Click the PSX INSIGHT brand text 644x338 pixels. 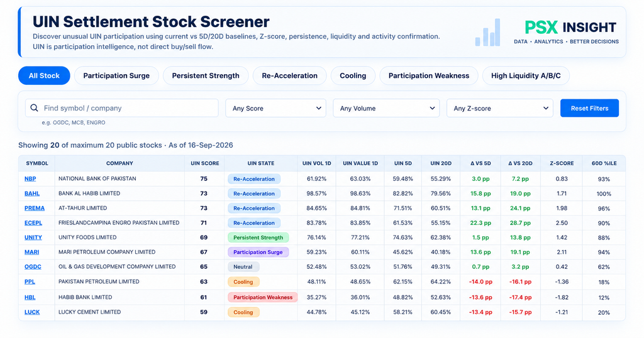click(x=570, y=28)
